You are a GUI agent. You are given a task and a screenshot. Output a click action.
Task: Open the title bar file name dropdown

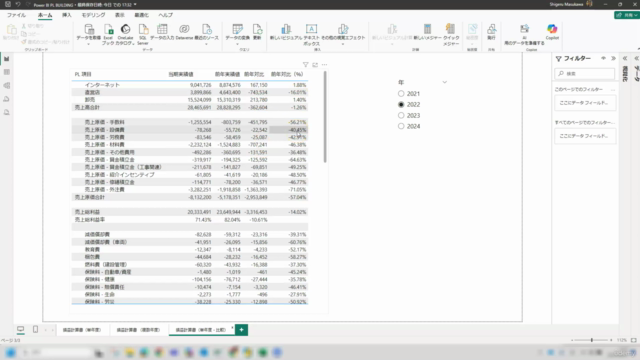click(x=135, y=4)
